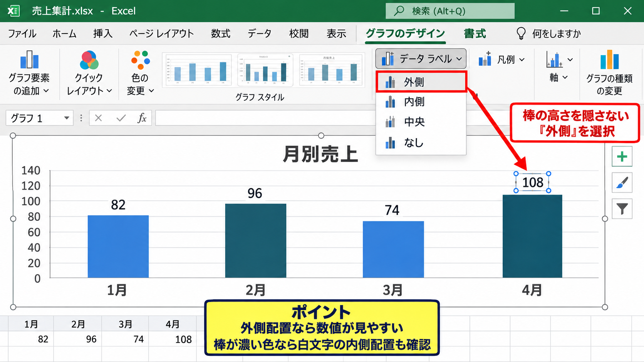
Task: Click the formula cancel X icon
Action: [x=99, y=118]
